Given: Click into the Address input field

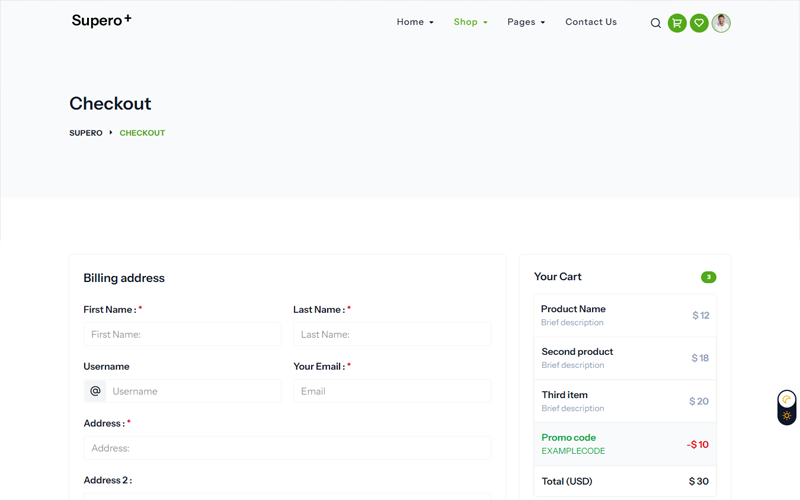Looking at the screenshot, I should [x=287, y=449].
